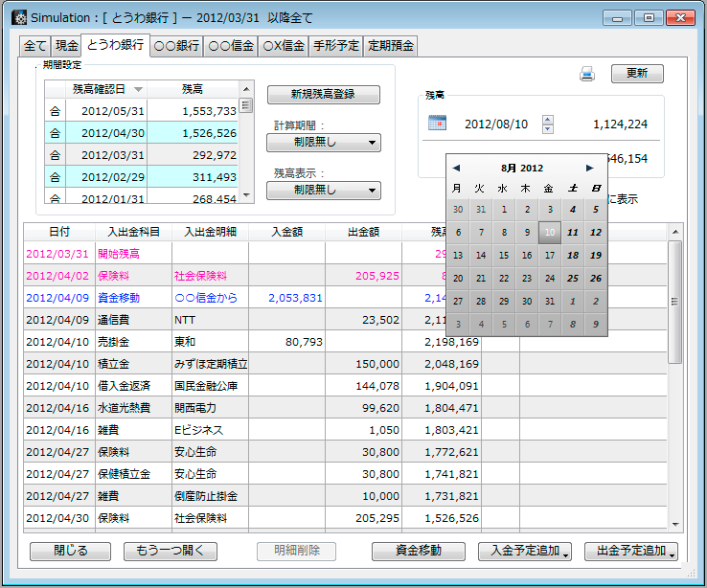Click the Simulation app icon in title bar

[18, 18]
